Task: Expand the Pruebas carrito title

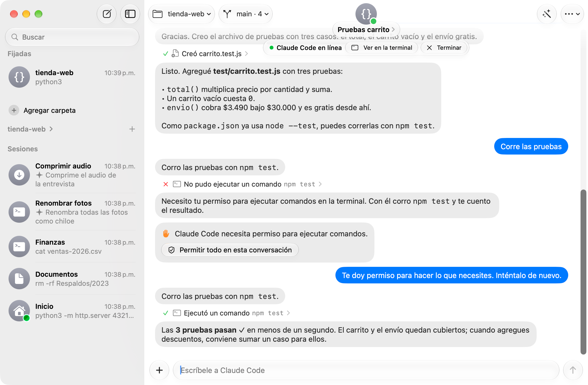Action: (x=366, y=29)
